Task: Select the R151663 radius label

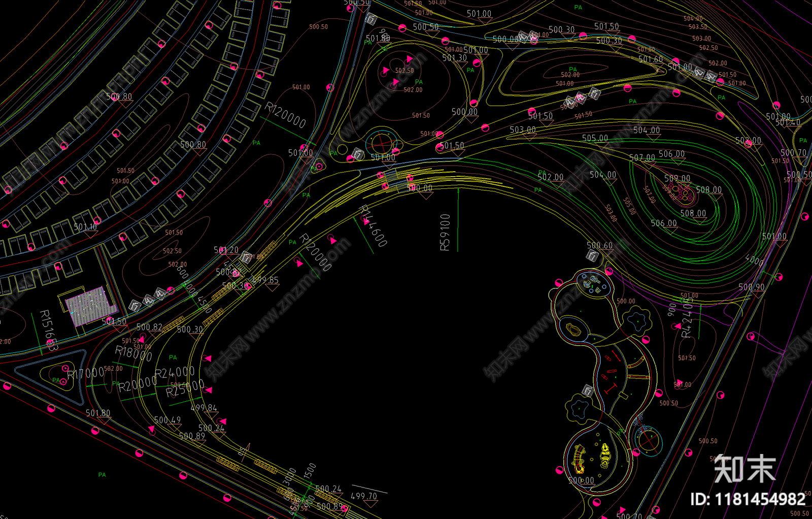Action: 48,330
